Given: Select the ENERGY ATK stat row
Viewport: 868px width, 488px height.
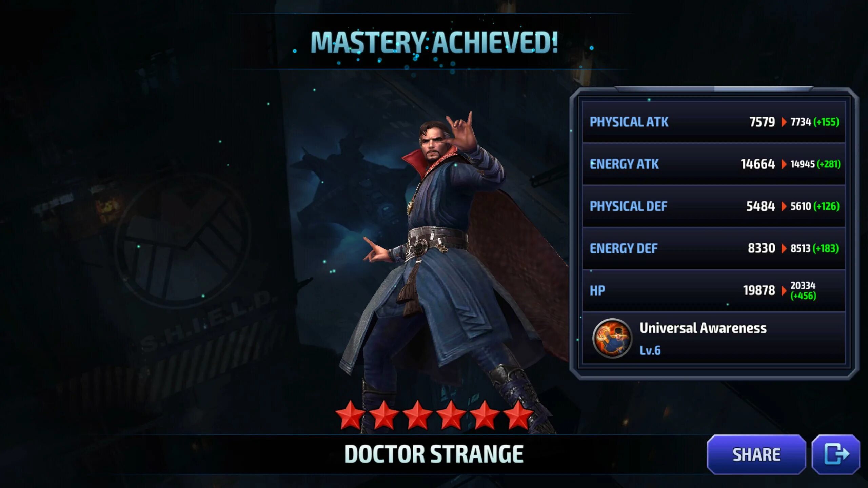Looking at the screenshot, I should pos(714,164).
